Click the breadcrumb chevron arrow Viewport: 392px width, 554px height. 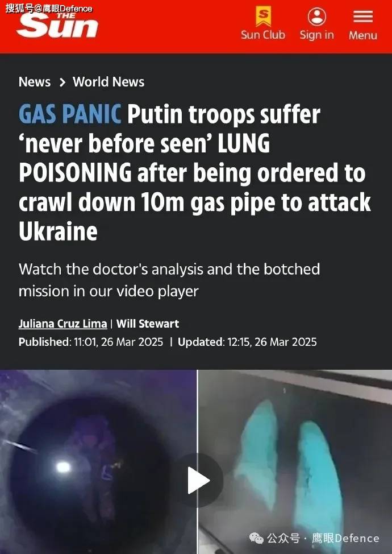(x=62, y=82)
